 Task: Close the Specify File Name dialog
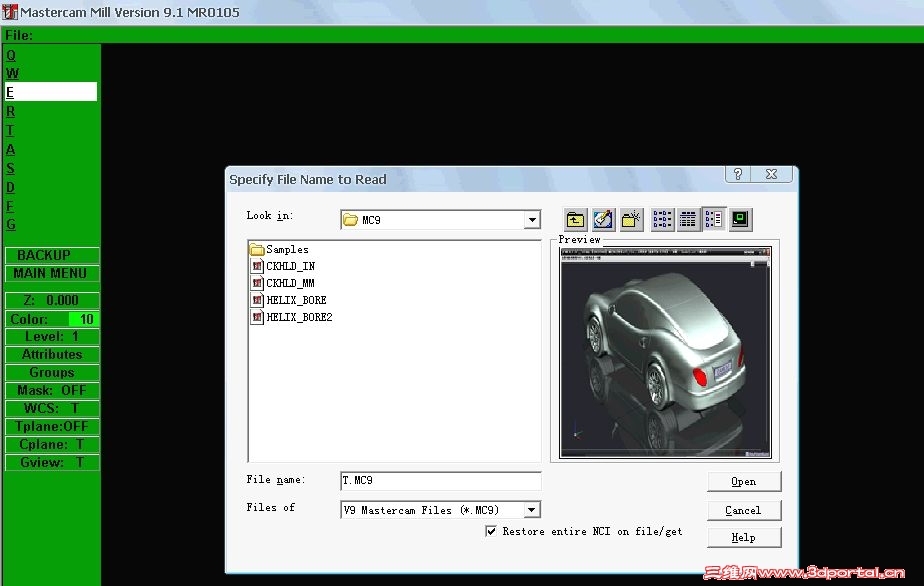coord(771,175)
